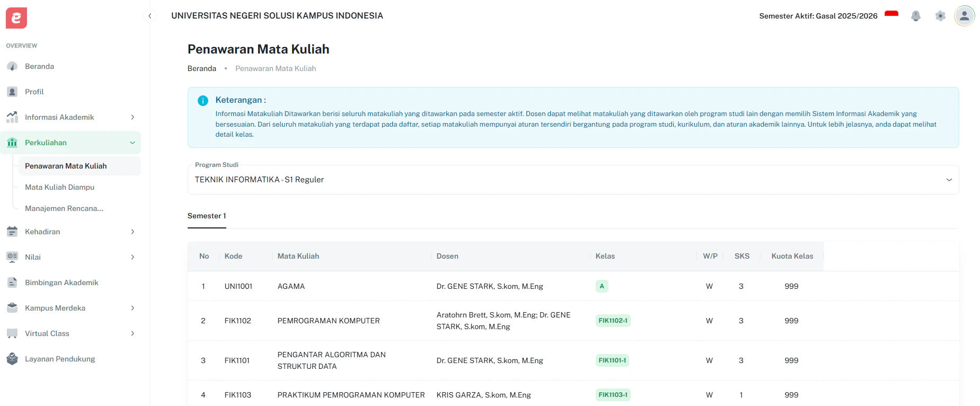Expand the Kampus Merdeka submenu chevron

133,308
